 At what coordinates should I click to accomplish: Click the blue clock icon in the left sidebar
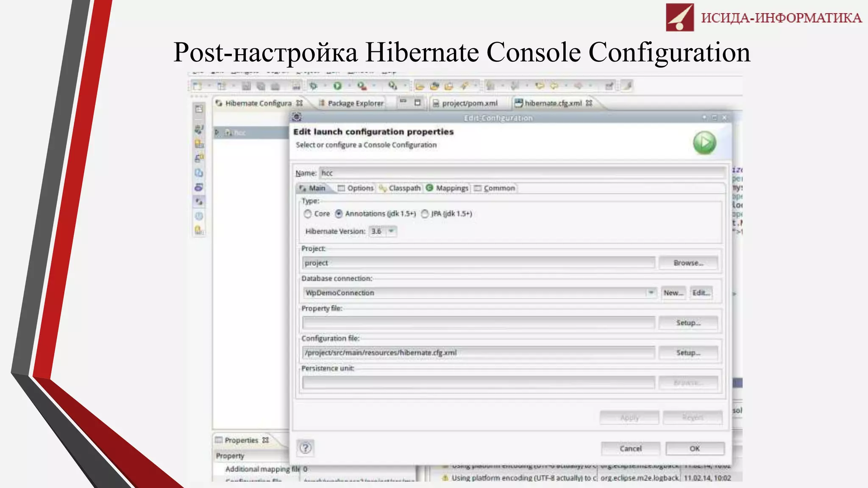point(199,216)
